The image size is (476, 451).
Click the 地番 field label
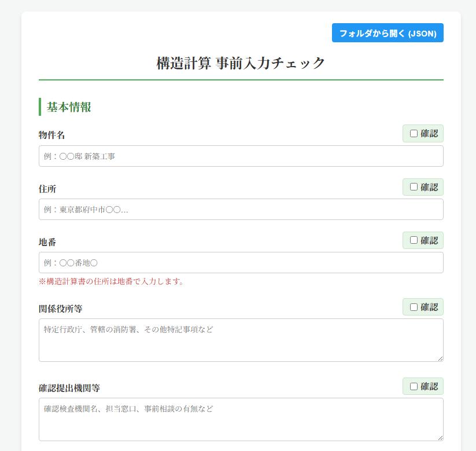click(x=47, y=242)
